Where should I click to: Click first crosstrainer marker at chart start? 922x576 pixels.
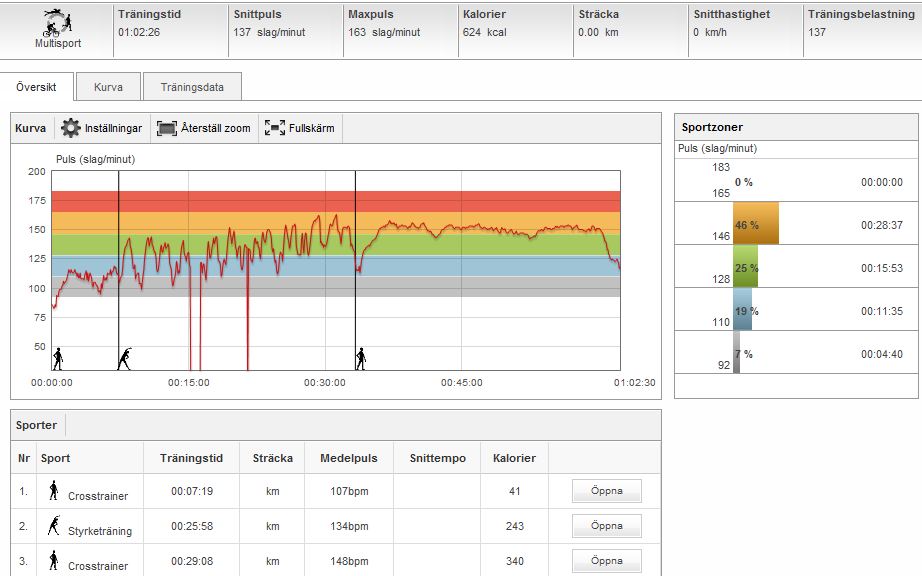tap(58, 359)
